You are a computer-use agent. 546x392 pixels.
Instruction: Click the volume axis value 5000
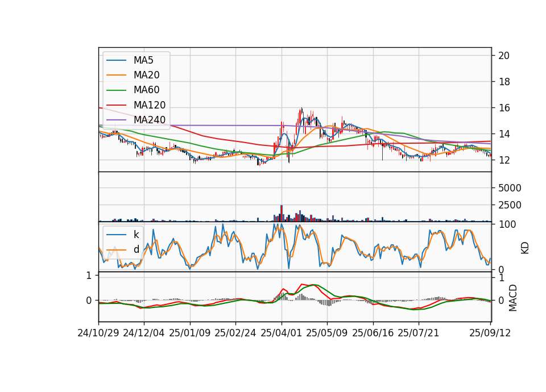click(510, 188)
